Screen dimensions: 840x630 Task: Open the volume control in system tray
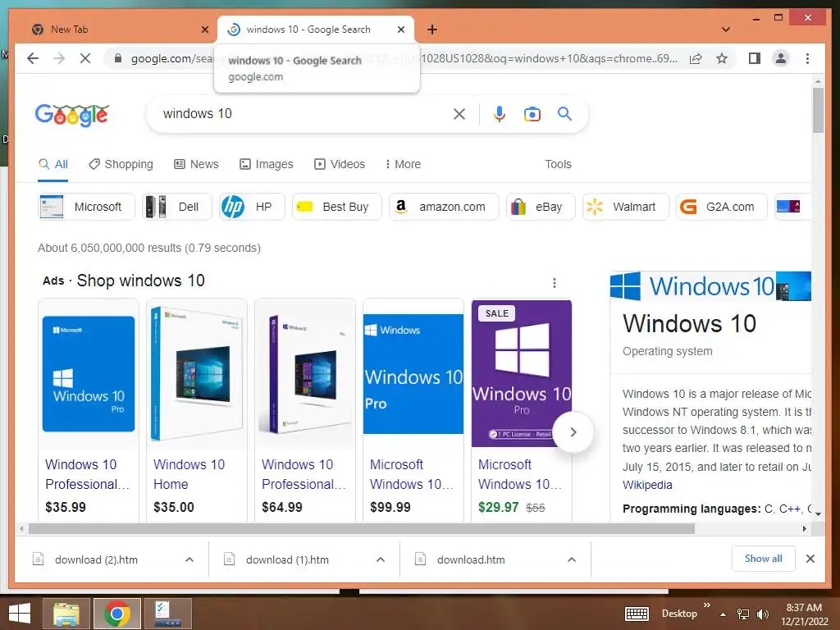click(x=762, y=614)
